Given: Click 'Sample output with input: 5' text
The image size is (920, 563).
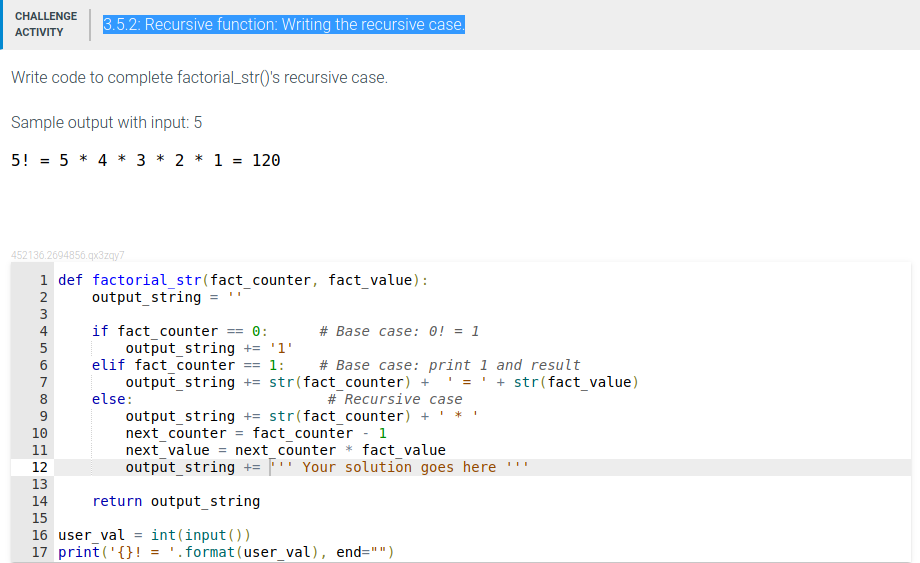Looking at the screenshot, I should click(107, 123).
